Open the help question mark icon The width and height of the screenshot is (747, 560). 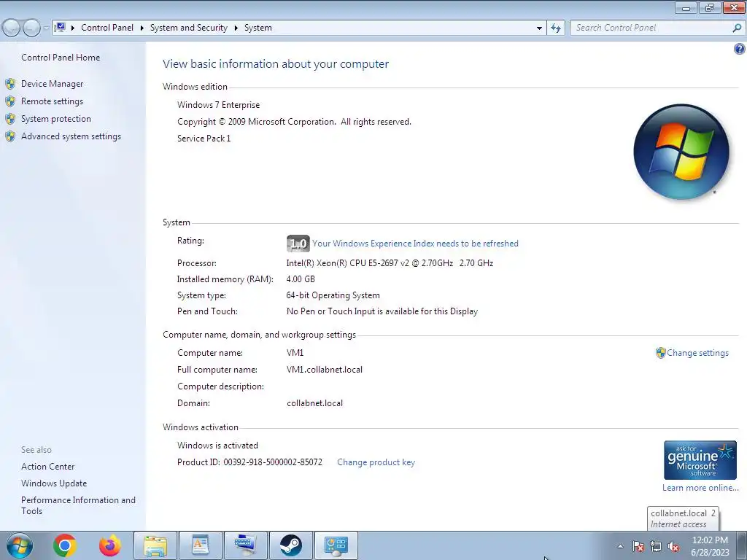point(740,49)
